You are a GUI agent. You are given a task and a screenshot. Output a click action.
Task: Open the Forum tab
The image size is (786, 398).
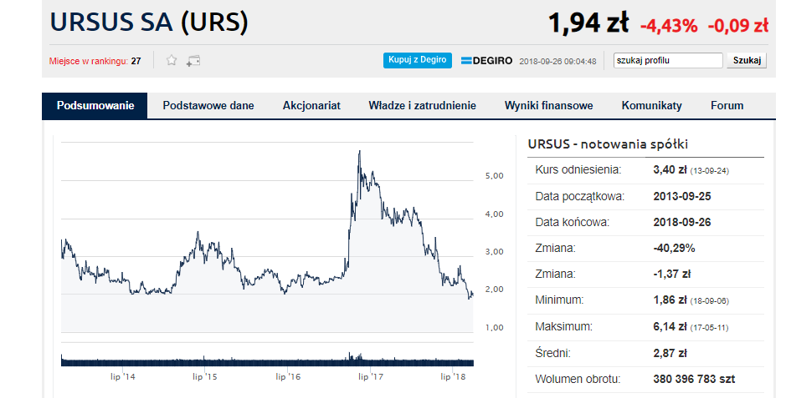click(x=727, y=106)
